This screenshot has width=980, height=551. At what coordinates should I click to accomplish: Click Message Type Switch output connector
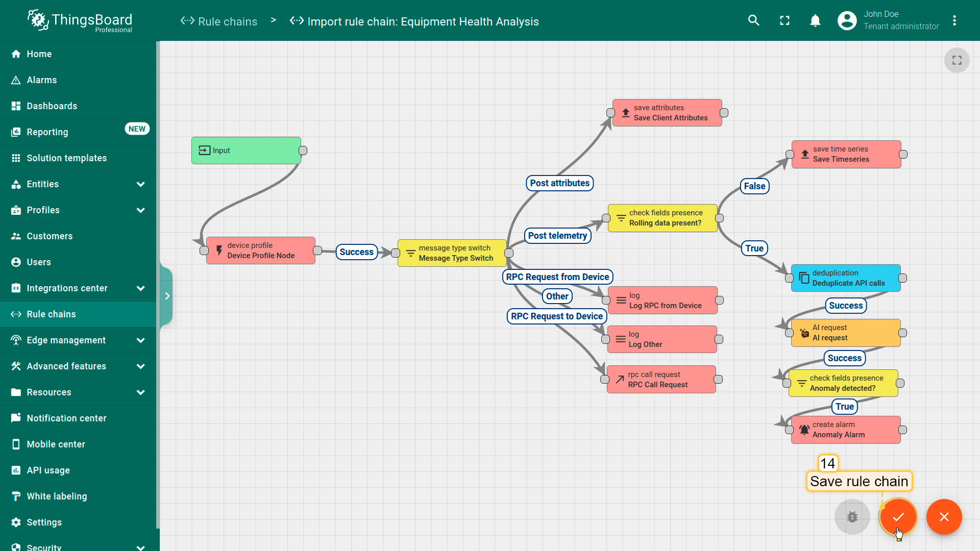click(509, 253)
